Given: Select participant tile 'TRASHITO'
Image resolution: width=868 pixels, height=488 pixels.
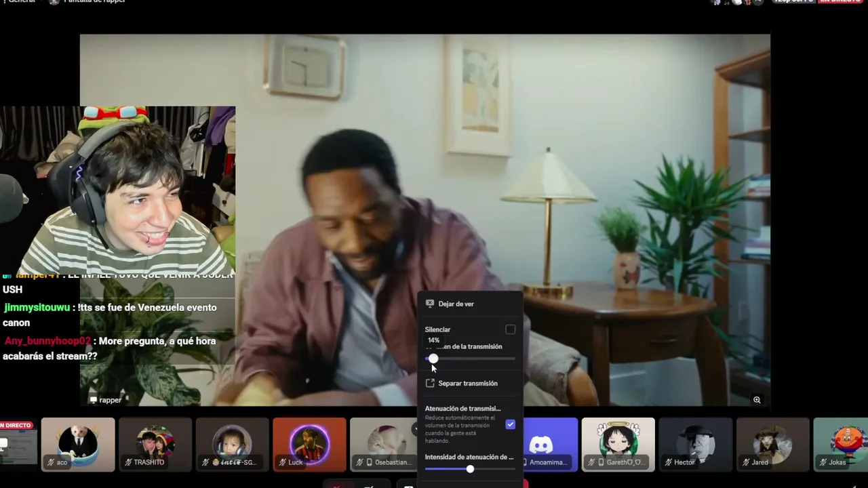Looking at the screenshot, I should [155, 445].
